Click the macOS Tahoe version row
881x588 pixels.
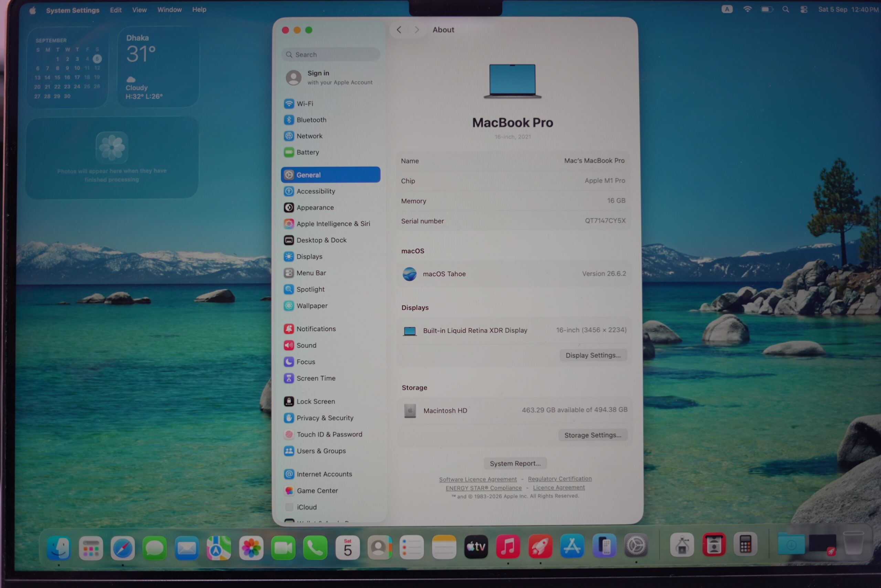[514, 274]
